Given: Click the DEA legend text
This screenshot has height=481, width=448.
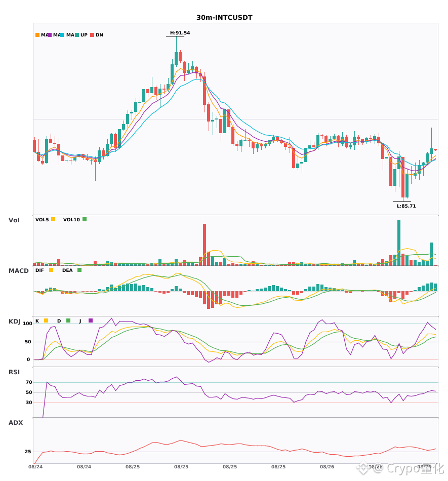Looking at the screenshot, I should coord(67,270).
